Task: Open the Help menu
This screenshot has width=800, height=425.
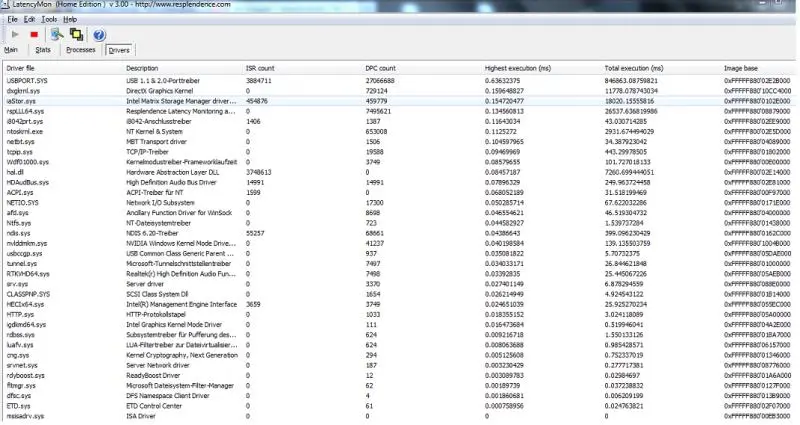Action: [69, 19]
